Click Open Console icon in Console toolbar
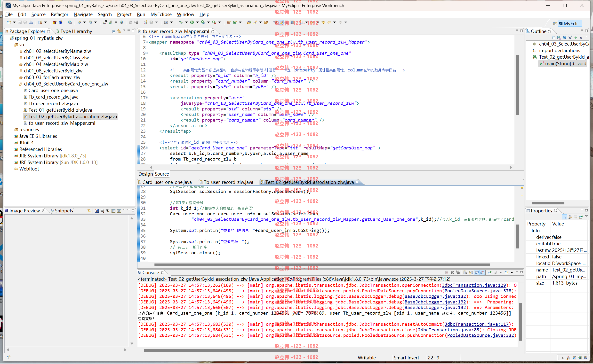 pos(506,273)
